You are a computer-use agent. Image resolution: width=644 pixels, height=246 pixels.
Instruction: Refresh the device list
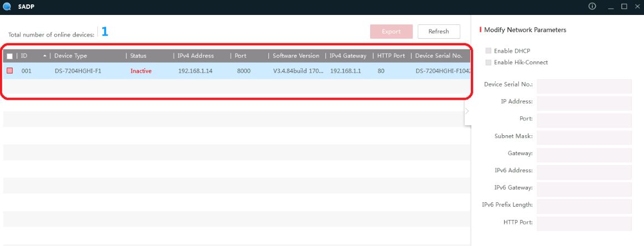pyautogui.click(x=439, y=32)
